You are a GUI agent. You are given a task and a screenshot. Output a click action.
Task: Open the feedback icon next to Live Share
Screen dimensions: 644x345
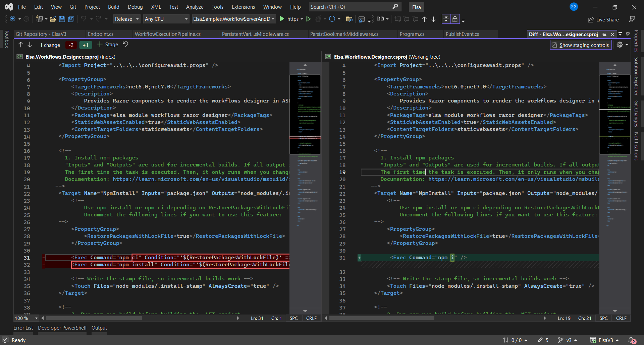point(632,19)
